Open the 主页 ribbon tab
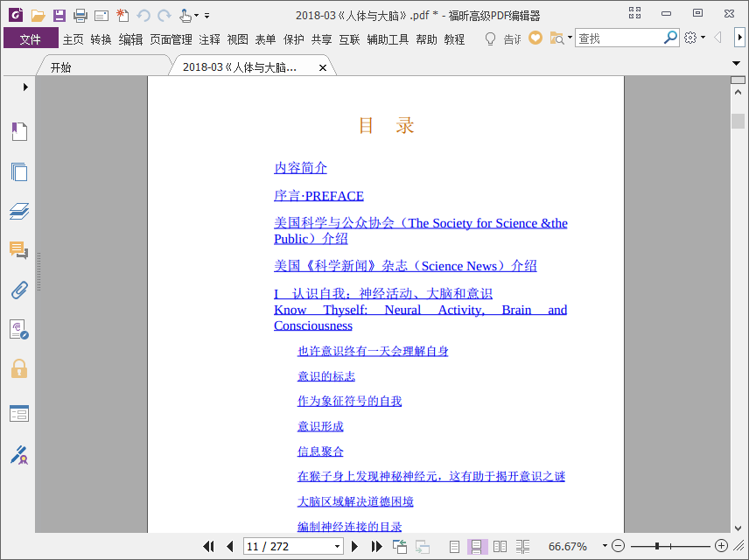The image size is (749, 560). (x=73, y=39)
